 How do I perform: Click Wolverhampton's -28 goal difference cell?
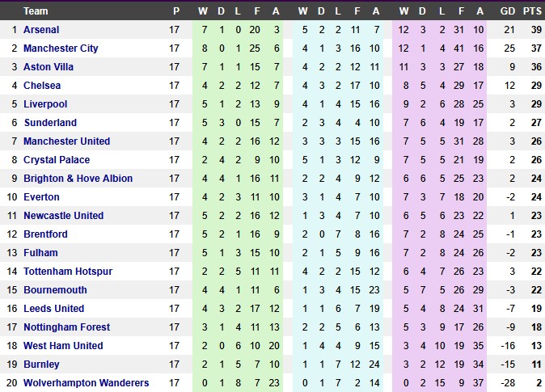pyautogui.click(x=508, y=383)
